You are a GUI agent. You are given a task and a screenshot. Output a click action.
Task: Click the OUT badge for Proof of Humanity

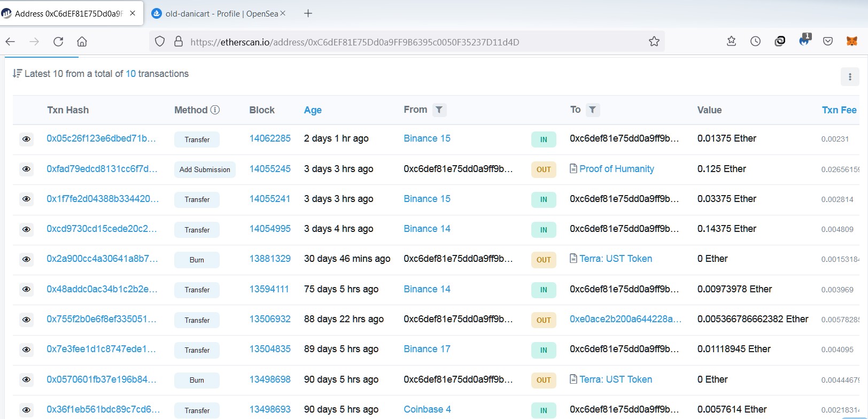pos(544,169)
